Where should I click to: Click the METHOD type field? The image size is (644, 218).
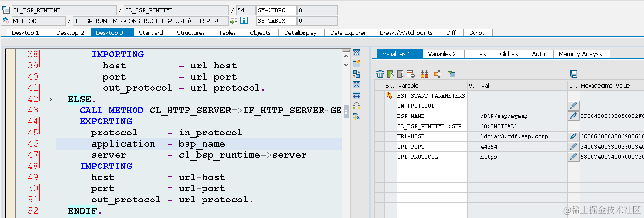point(38,21)
